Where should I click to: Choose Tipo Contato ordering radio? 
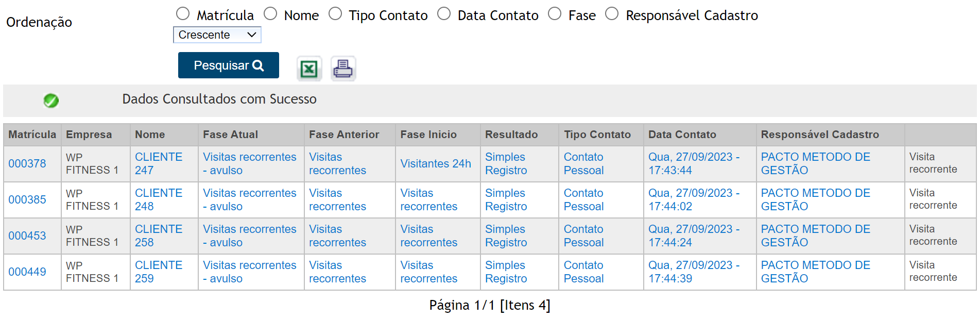tap(335, 14)
